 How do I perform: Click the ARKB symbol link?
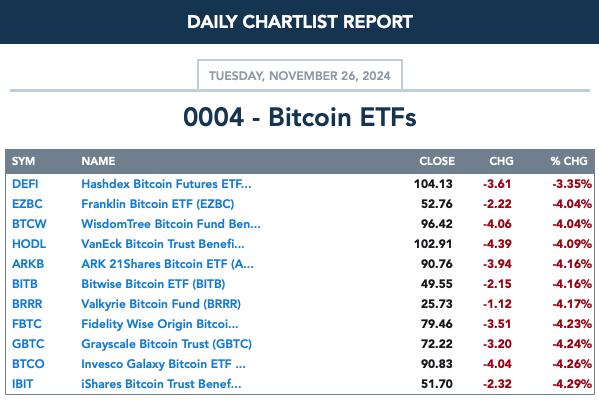point(28,264)
